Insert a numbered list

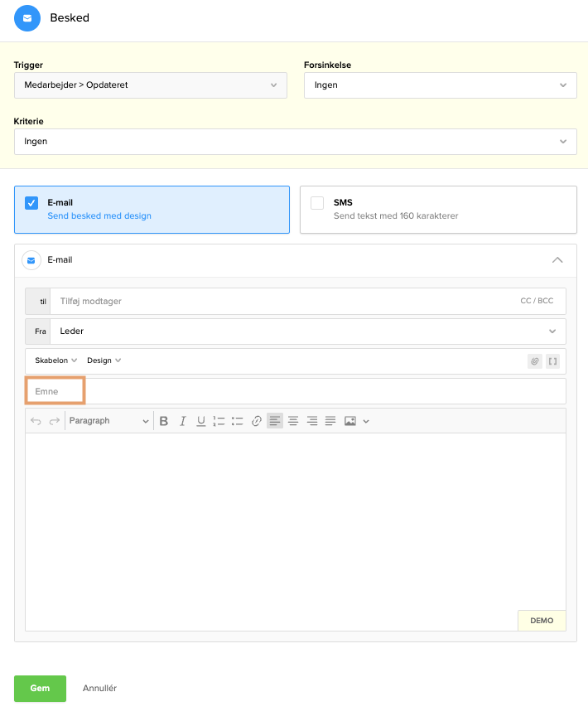tap(219, 421)
